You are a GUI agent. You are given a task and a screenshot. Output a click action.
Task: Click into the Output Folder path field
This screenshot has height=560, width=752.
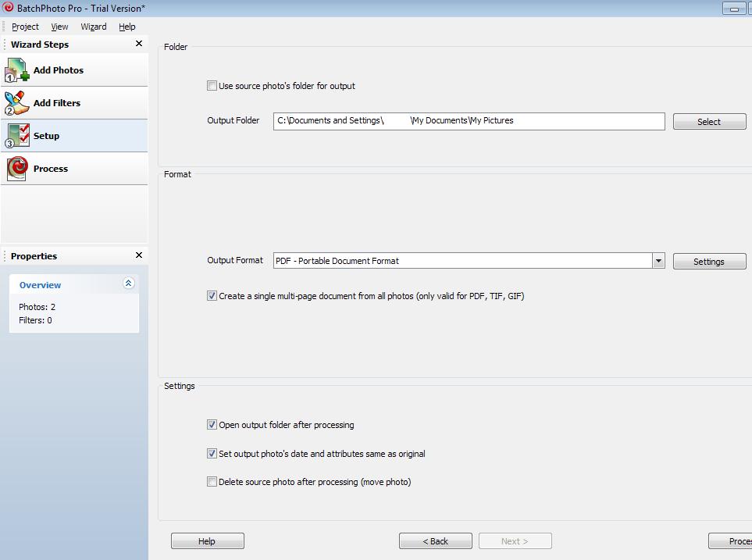click(x=469, y=121)
